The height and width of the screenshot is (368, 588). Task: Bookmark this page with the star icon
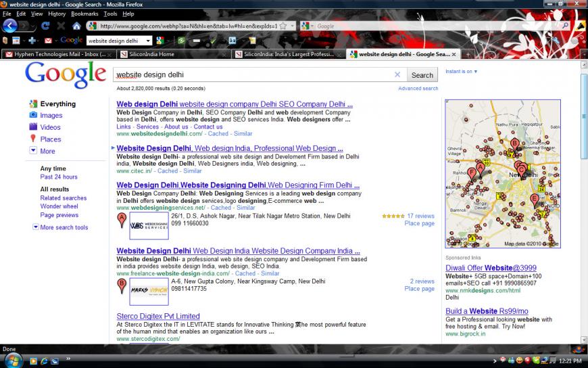coord(283,26)
